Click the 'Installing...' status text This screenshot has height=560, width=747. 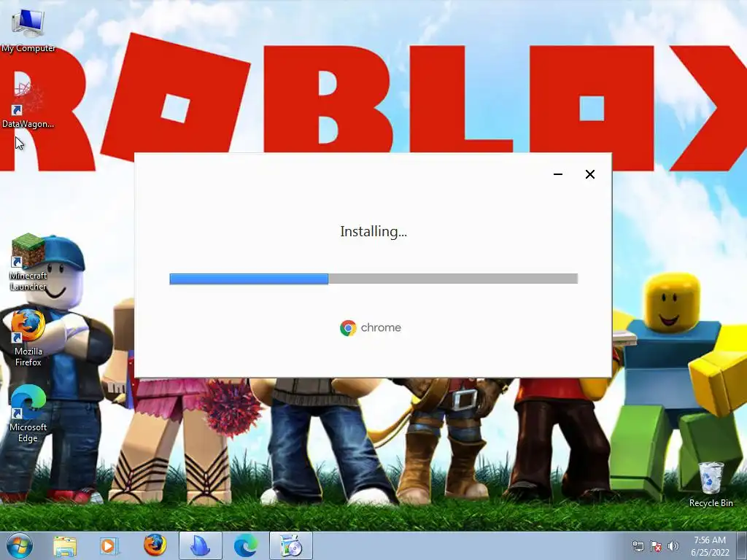(373, 231)
